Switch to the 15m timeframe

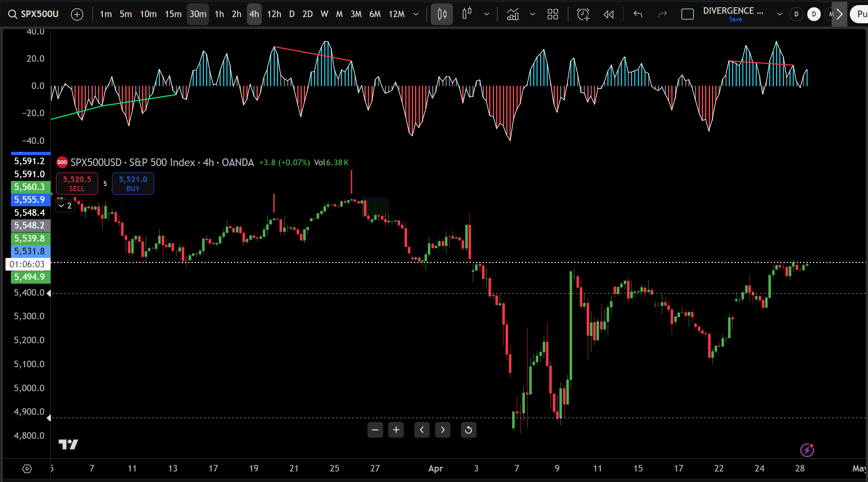[x=173, y=14]
